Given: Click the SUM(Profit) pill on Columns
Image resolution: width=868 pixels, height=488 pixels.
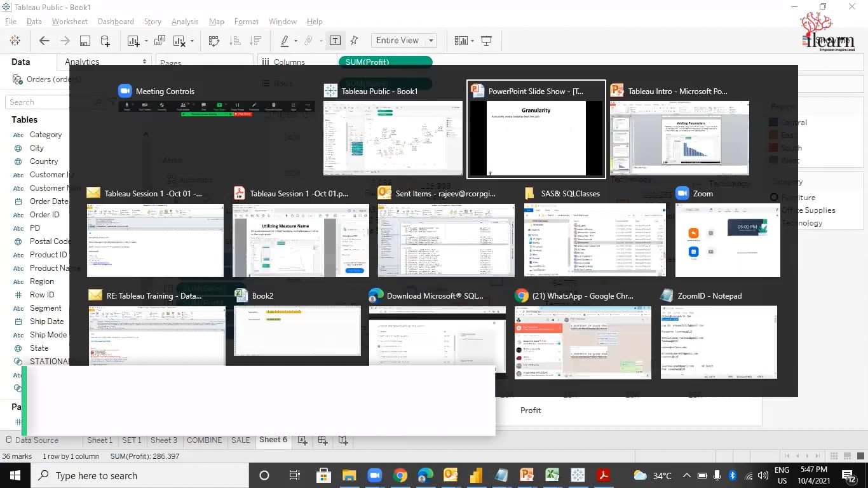Looking at the screenshot, I should point(385,62).
